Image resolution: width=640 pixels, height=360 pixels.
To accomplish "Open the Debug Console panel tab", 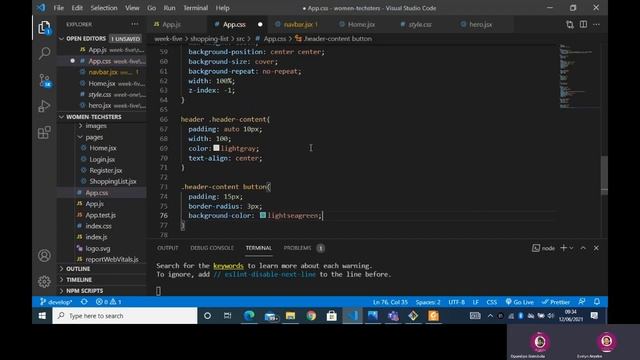I will pyautogui.click(x=212, y=248).
